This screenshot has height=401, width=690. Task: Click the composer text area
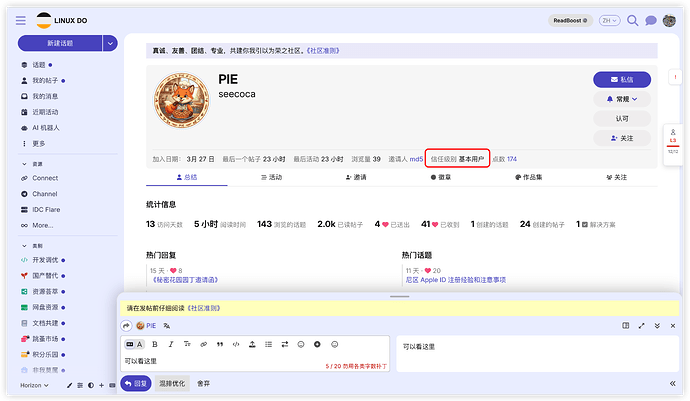pos(255,361)
